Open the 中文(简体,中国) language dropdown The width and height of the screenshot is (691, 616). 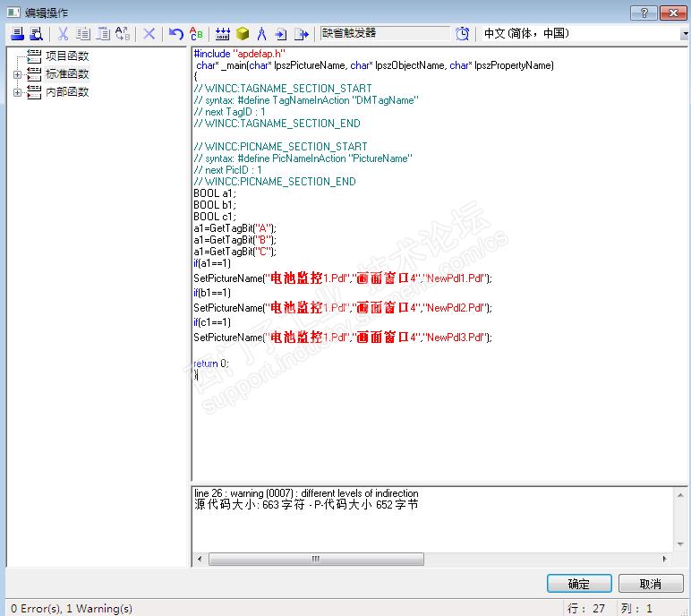point(684,33)
